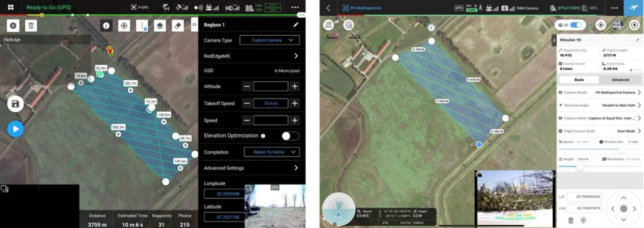Select the Basic tab
The image size is (644, 228).
[x=579, y=80]
